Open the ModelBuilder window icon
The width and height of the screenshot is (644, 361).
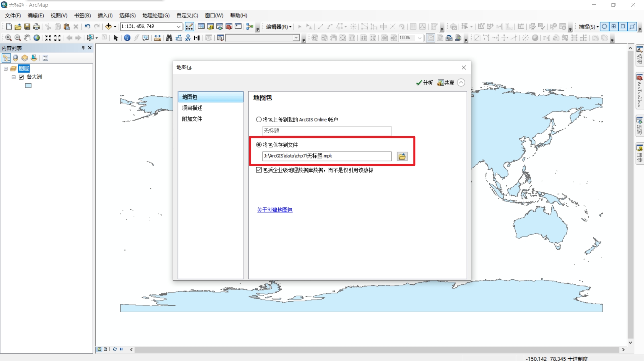pyautogui.click(x=250, y=27)
